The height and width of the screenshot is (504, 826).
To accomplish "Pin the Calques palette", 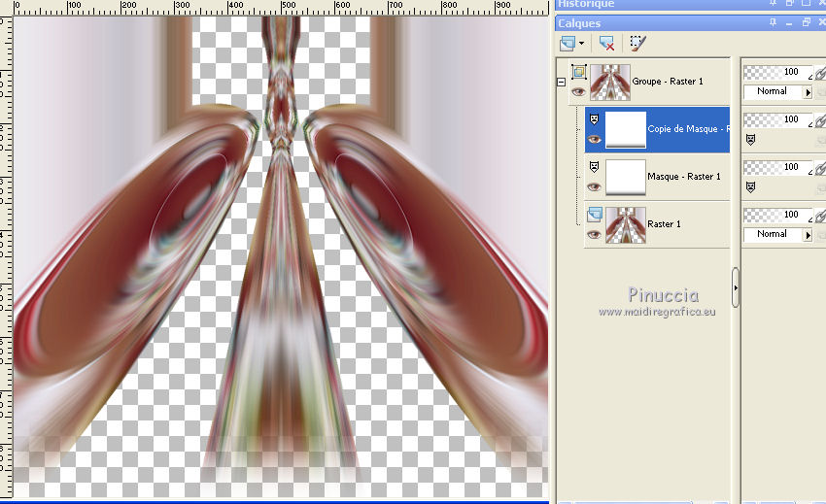I will (x=773, y=22).
